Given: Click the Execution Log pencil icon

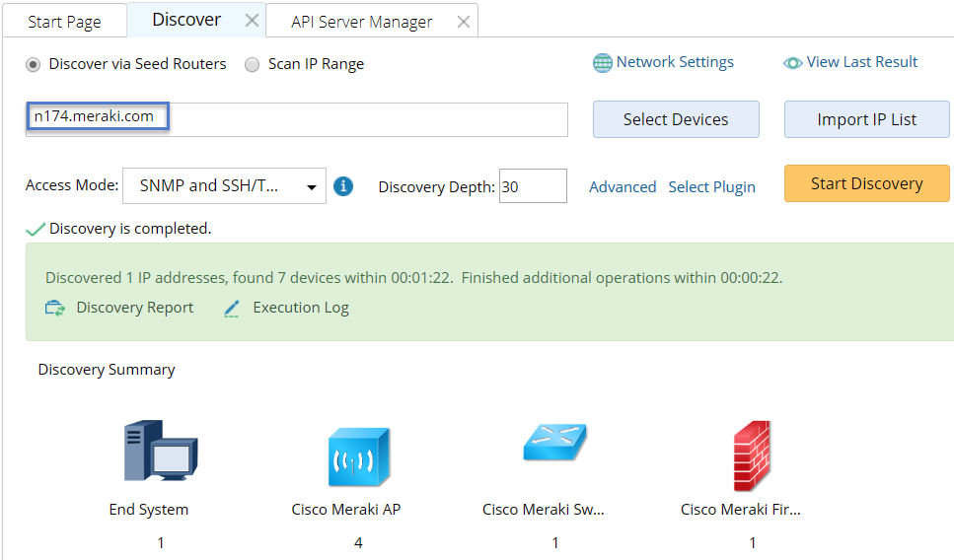Looking at the screenshot, I should (232, 309).
